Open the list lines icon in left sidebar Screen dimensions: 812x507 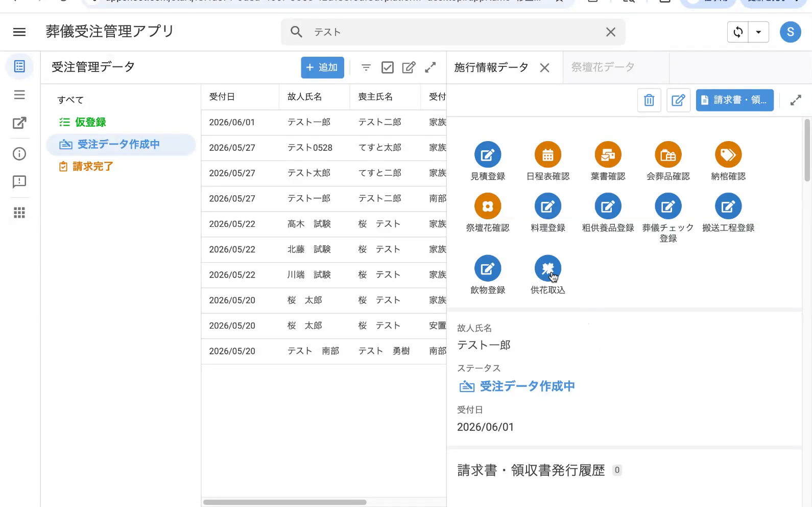coord(19,95)
